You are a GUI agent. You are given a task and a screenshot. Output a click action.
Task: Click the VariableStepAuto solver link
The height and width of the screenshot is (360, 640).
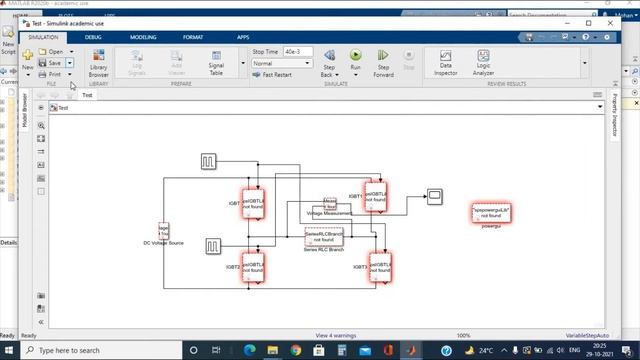pyautogui.click(x=587, y=336)
